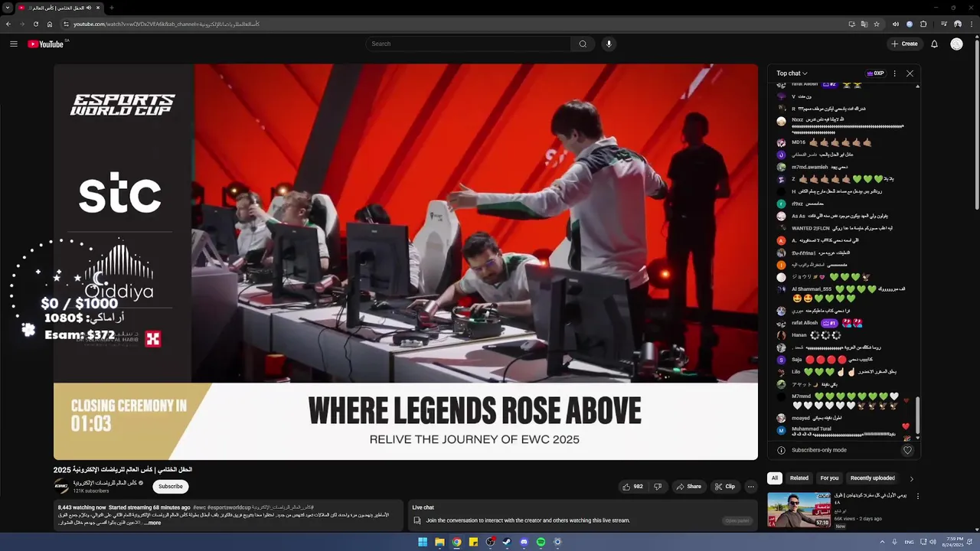Close the live chat panel

[910, 73]
